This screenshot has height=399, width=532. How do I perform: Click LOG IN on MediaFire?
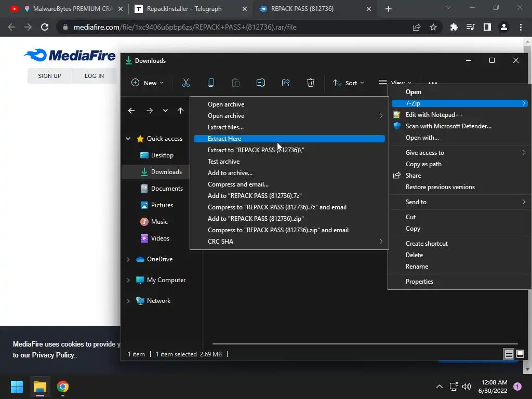pos(95,76)
